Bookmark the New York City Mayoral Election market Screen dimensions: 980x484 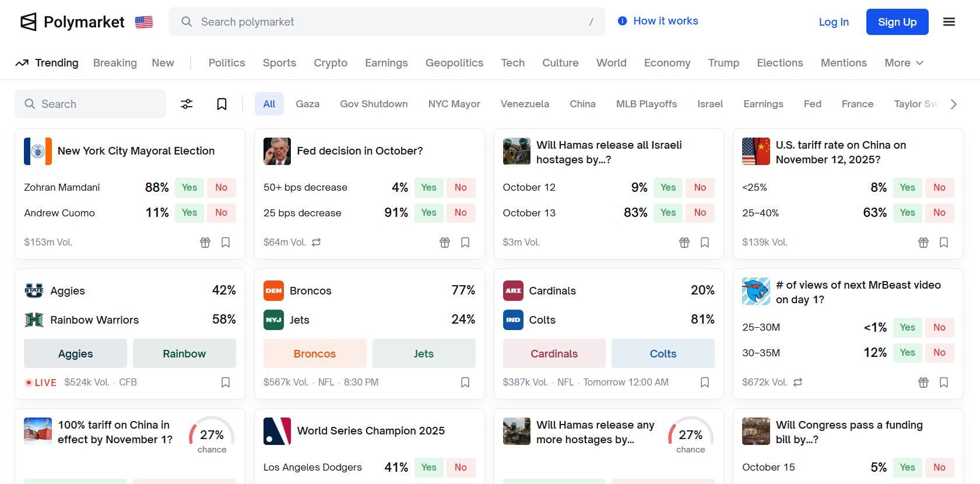point(226,243)
